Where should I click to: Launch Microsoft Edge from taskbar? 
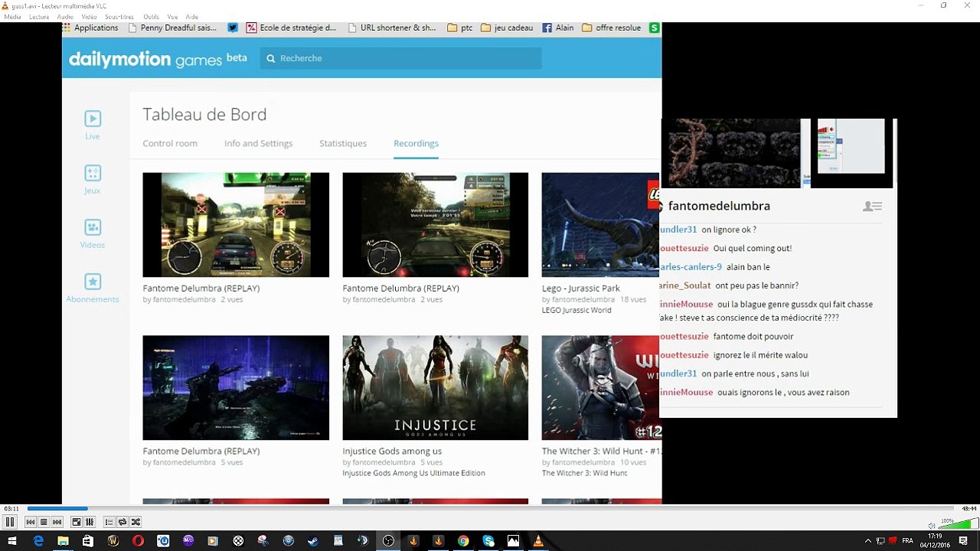[38, 541]
